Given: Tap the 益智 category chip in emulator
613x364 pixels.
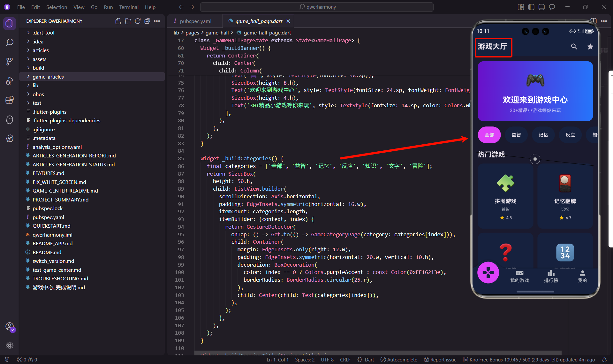Looking at the screenshot, I should [516, 135].
